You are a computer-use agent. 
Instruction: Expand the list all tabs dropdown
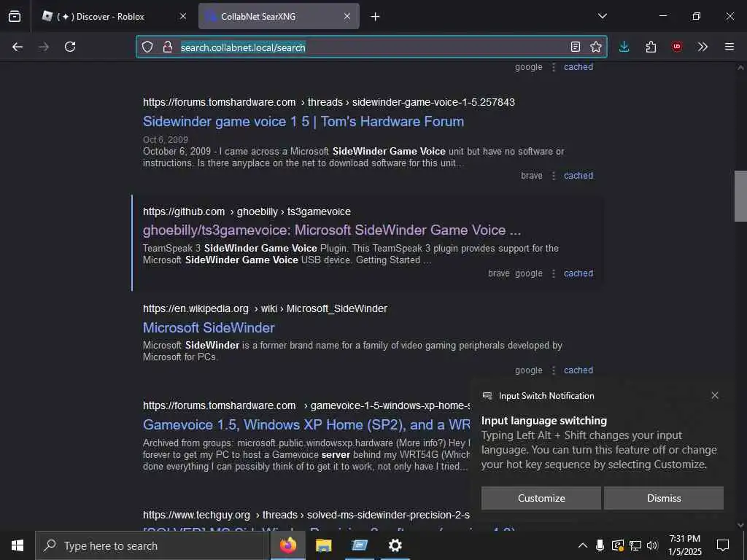[603, 16]
